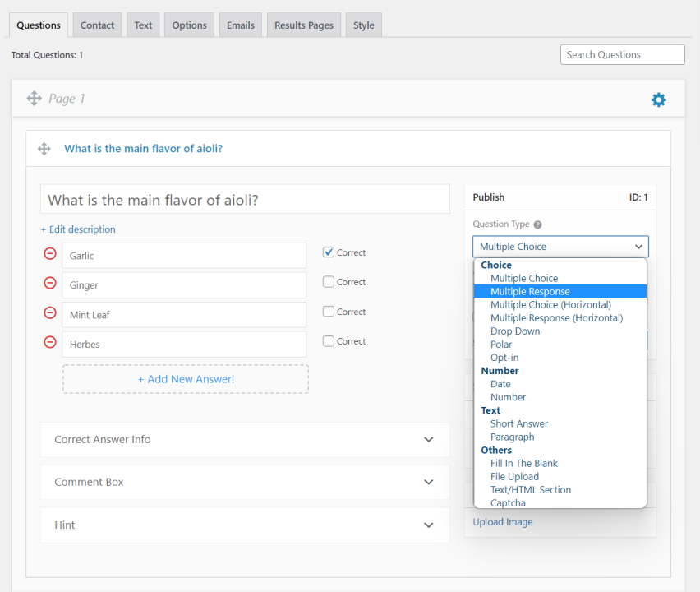Image resolution: width=700 pixels, height=592 pixels.
Task: Open the Page 1 settings gear
Action: (658, 99)
